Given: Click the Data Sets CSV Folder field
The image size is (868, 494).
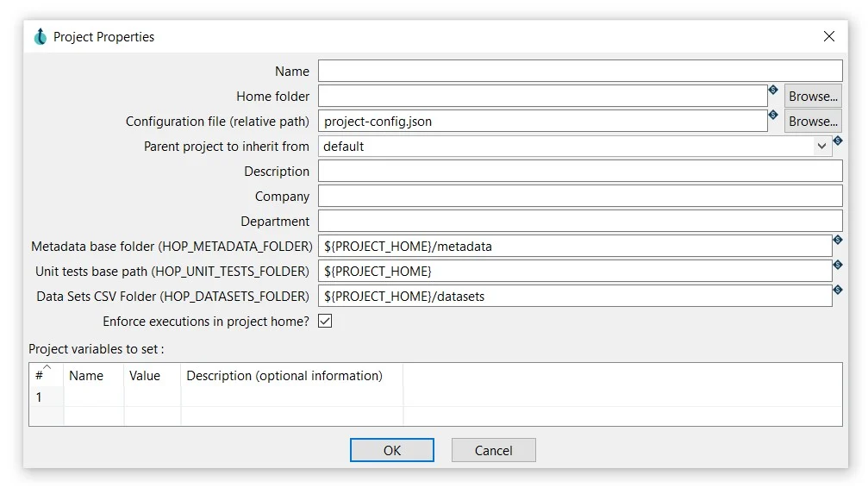Looking at the screenshot, I should (575, 296).
